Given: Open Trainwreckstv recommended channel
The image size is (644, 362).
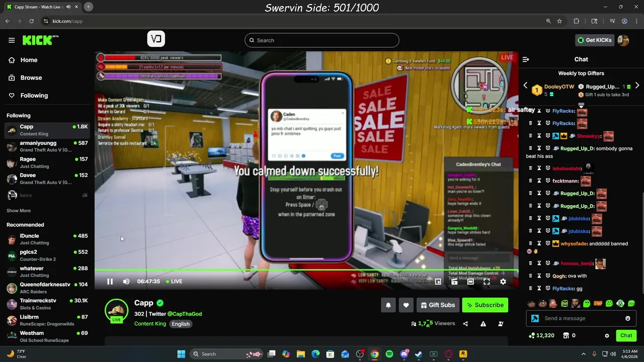Looking at the screenshot, I should click(47, 304).
